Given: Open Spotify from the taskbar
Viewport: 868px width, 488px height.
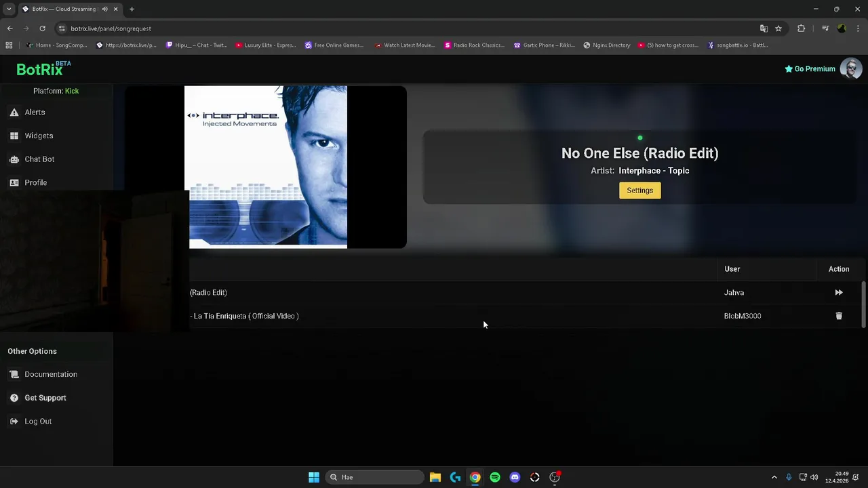Looking at the screenshot, I should tap(495, 477).
